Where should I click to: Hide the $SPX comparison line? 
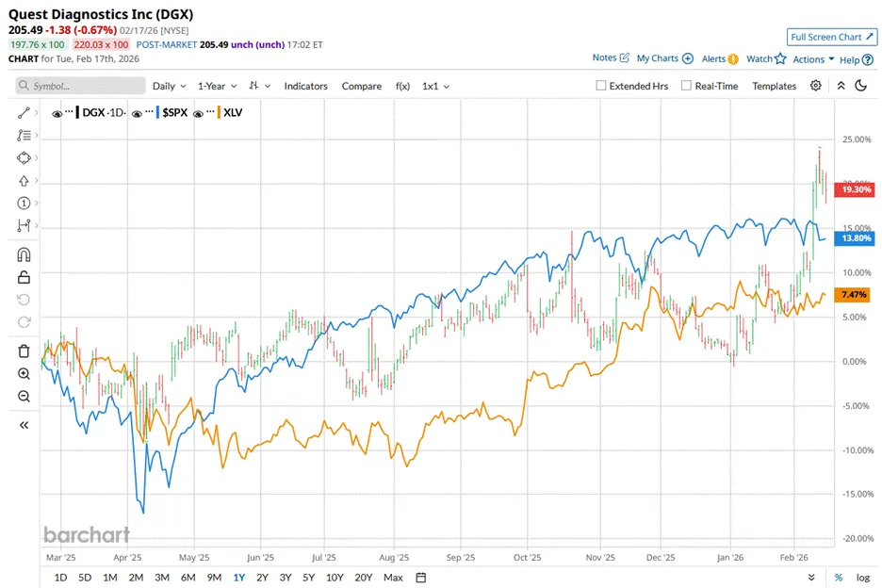click(x=138, y=113)
